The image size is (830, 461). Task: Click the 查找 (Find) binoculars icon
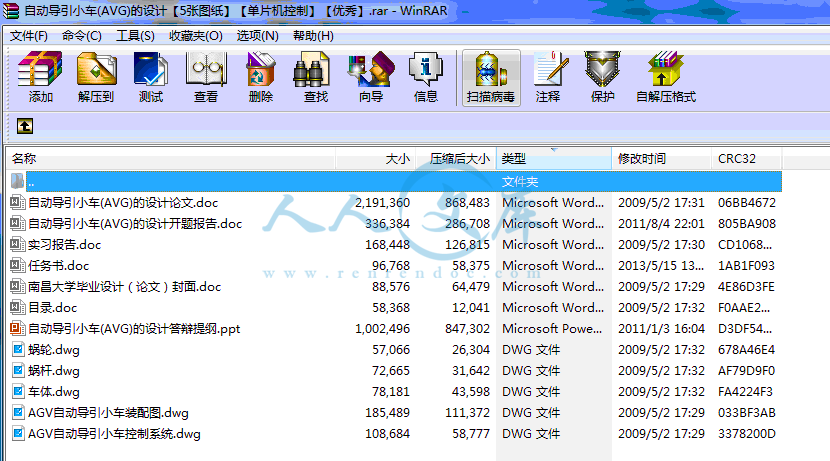point(312,69)
